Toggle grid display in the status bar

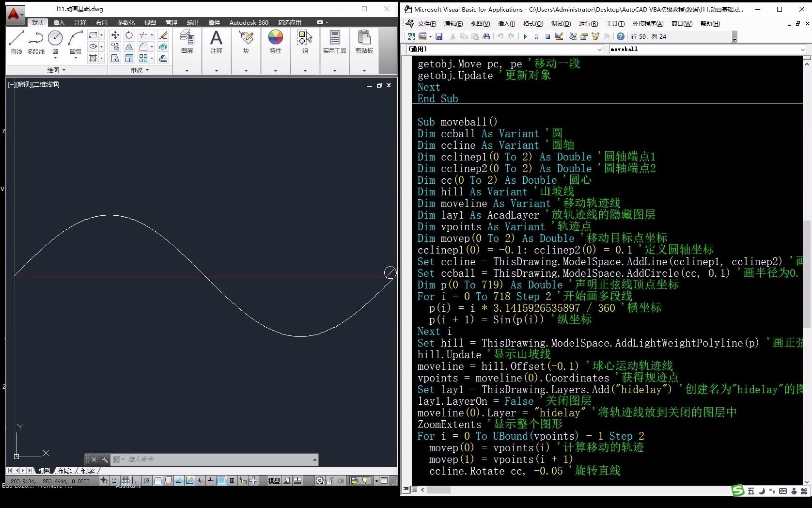[x=125, y=481]
